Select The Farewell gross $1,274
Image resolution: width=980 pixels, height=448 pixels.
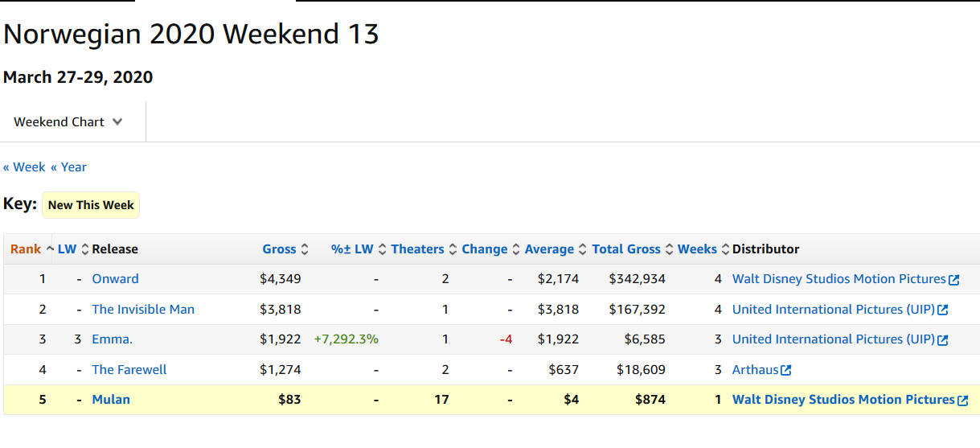[281, 370]
